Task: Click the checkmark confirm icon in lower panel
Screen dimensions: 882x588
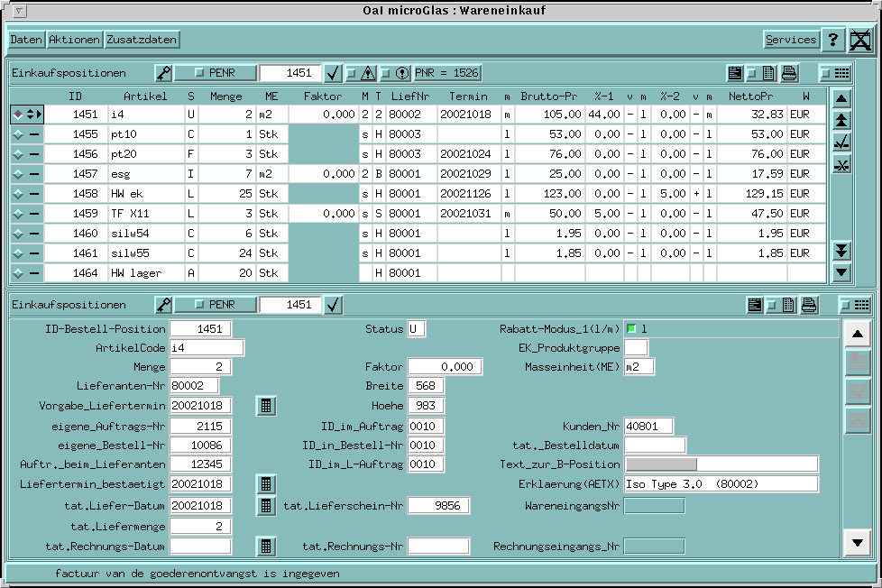Action: pos(333,305)
